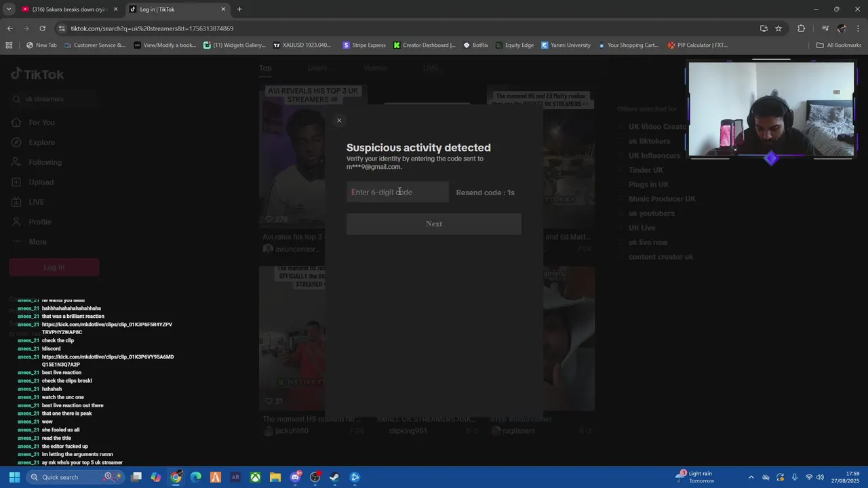Open Discord from taskbar
The width and height of the screenshot is (868, 488).
[295, 477]
